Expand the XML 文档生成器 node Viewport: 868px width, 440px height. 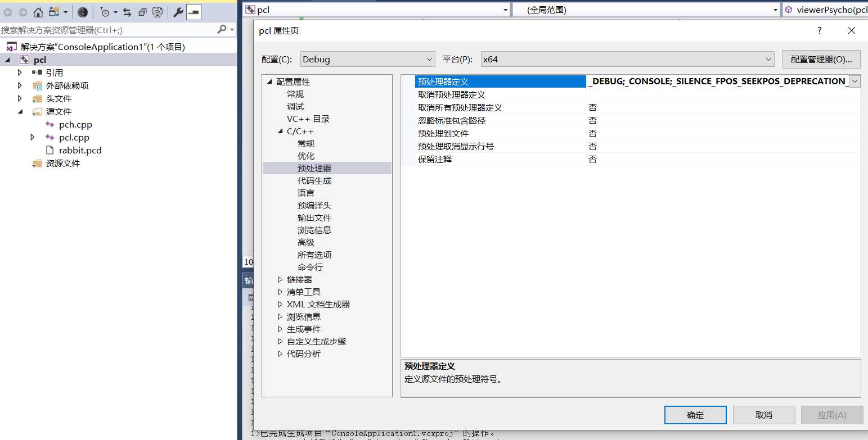(280, 304)
